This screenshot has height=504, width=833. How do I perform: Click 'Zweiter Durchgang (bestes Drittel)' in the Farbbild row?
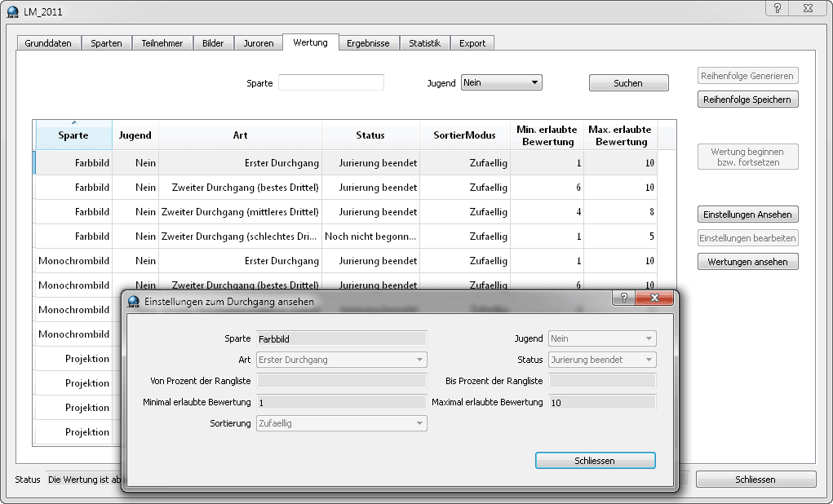click(240, 188)
